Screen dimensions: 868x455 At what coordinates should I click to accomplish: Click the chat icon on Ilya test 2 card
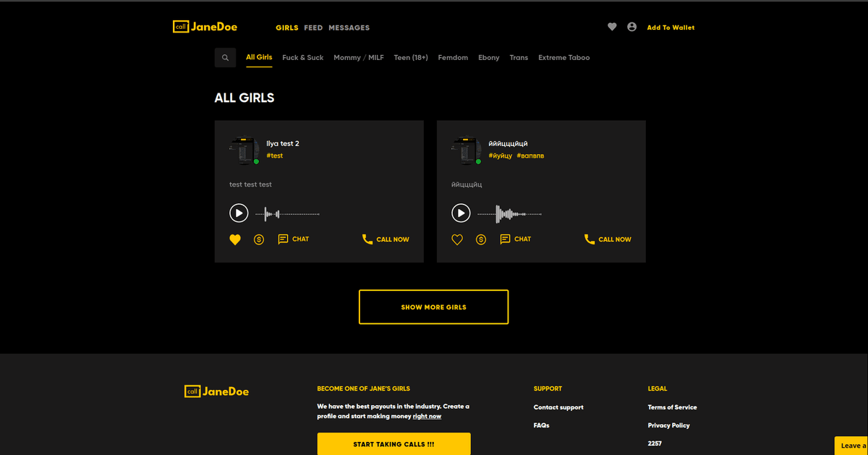click(x=284, y=239)
